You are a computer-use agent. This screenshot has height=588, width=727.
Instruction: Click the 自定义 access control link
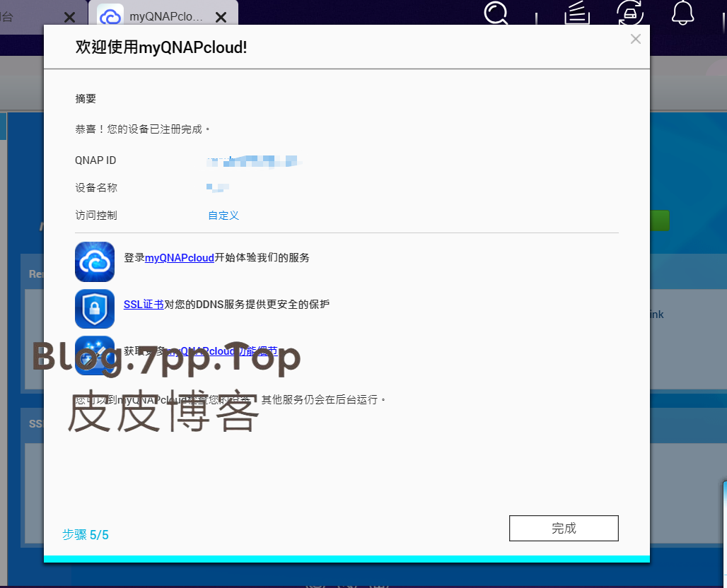[x=223, y=216]
